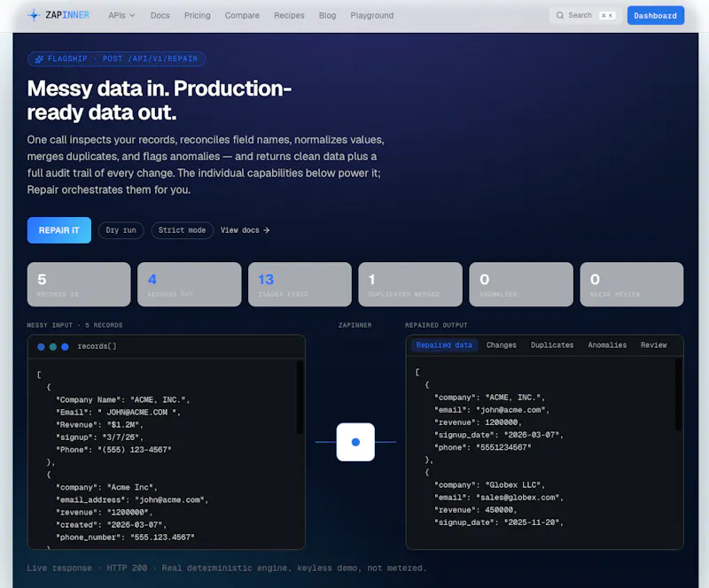
Task: Click the "company": "Globex LLC" output line
Action: 490,485
